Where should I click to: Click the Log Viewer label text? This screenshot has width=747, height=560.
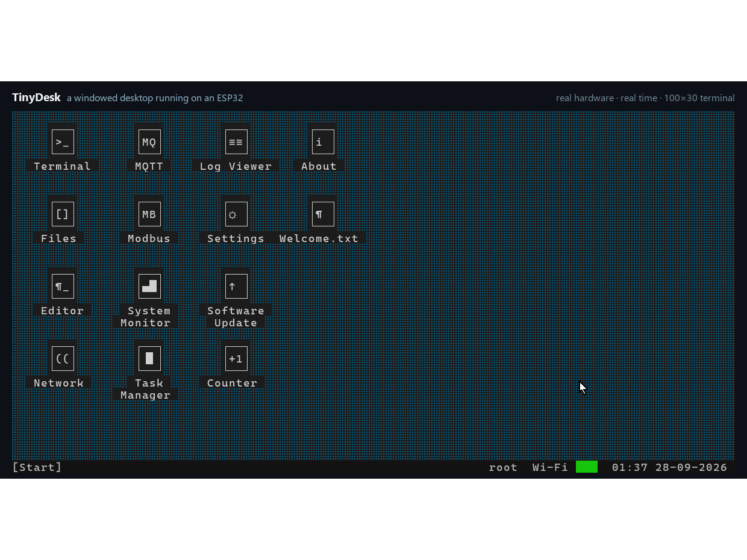[236, 166]
